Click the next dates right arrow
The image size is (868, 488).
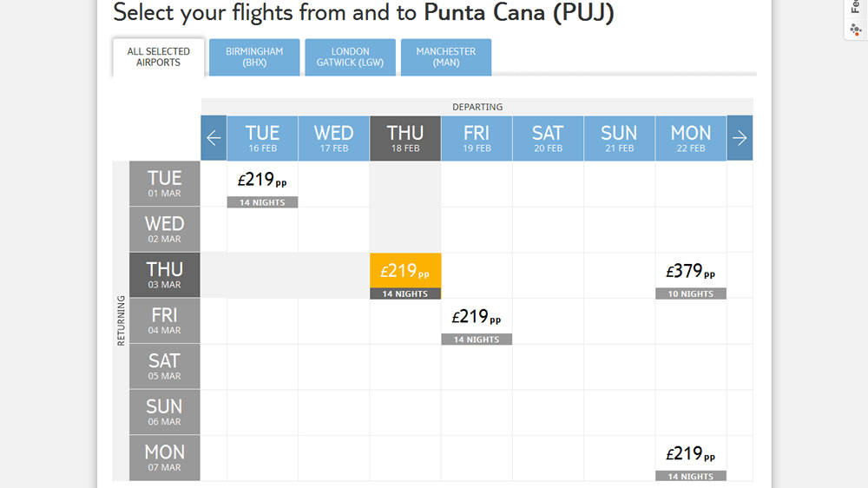(x=740, y=138)
